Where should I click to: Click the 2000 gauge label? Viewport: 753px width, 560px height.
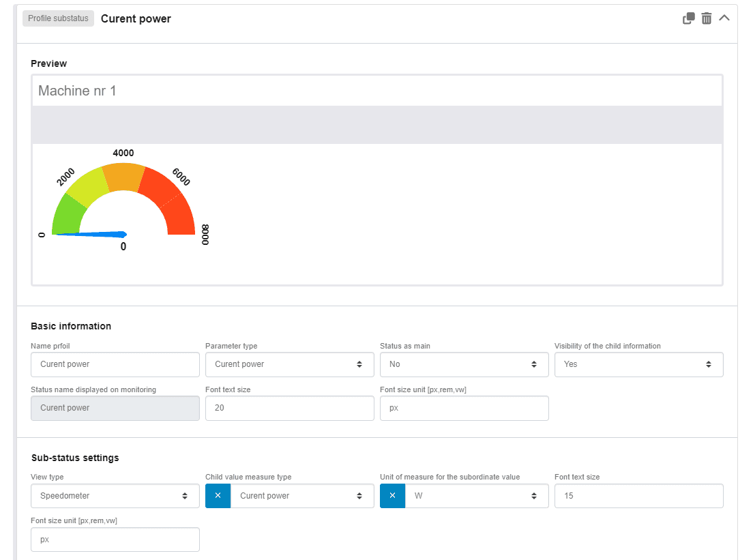[x=65, y=177]
